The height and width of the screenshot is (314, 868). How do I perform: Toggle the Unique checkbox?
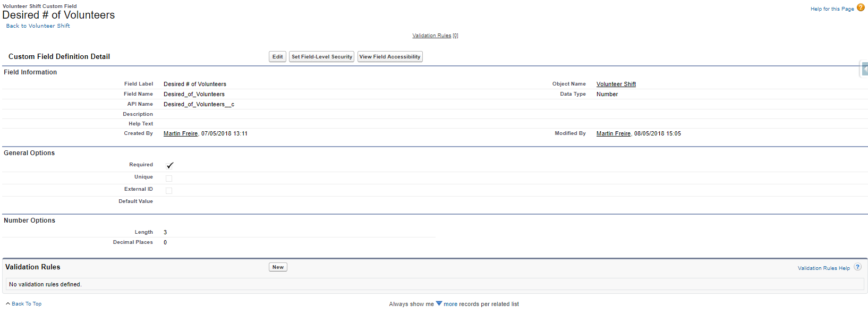coord(169,178)
